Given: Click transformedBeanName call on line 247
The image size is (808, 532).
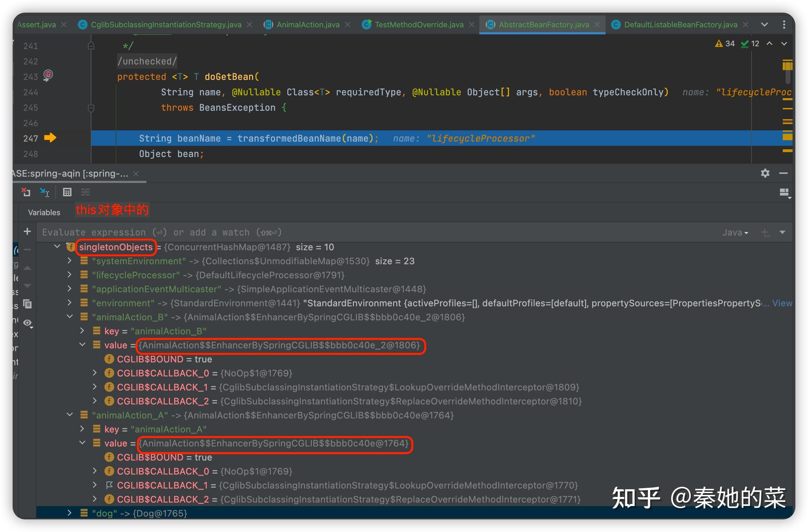Looking at the screenshot, I should click(289, 138).
